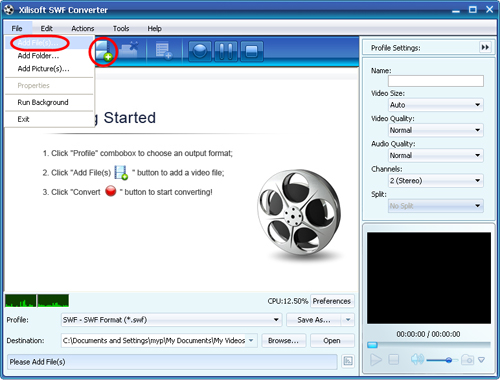This screenshot has width=500, height=380.
Task: Stop the preview video playback
Action: (x=394, y=360)
